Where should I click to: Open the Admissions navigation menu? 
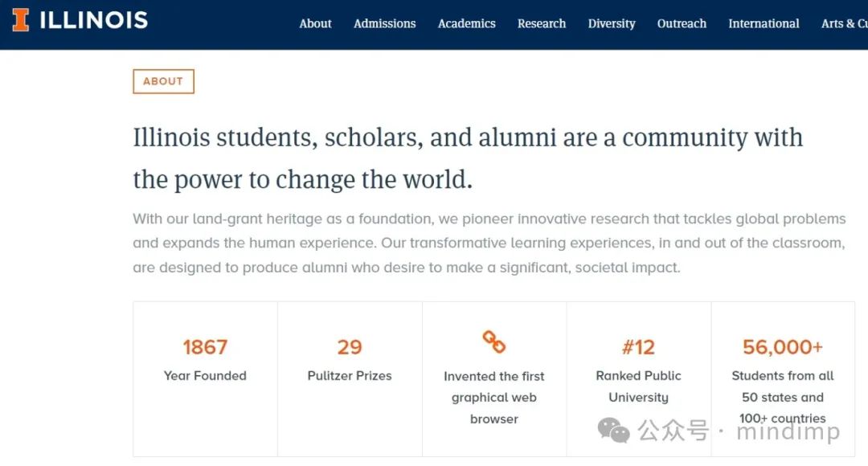pos(384,23)
